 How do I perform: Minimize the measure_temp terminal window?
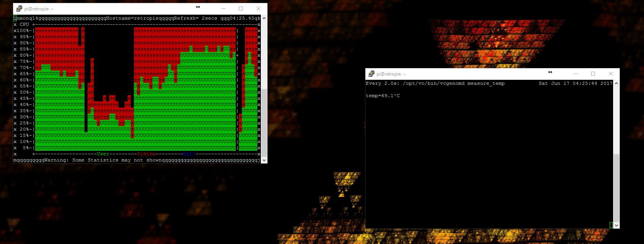click(575, 74)
